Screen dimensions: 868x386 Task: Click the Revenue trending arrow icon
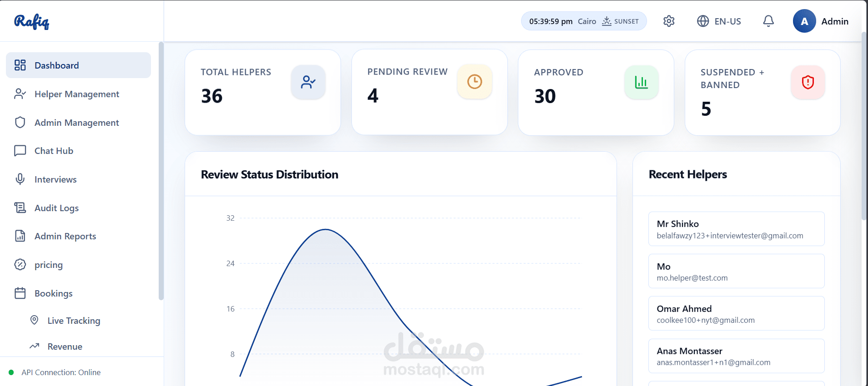[35, 346]
